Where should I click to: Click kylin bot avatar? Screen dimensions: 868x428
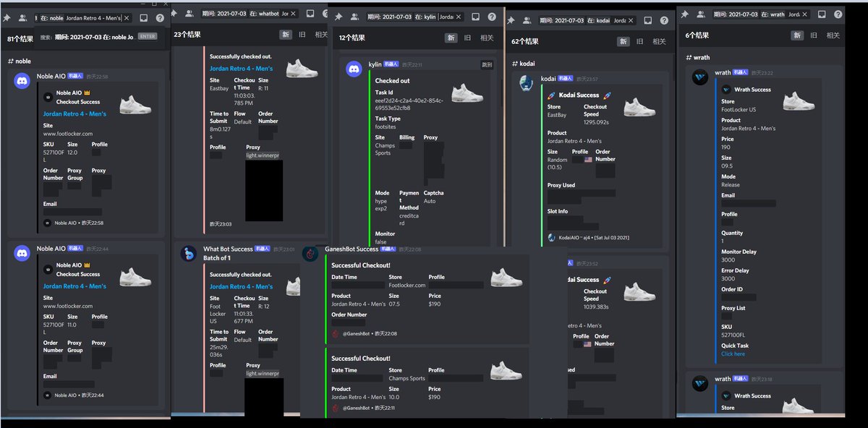[x=354, y=69]
